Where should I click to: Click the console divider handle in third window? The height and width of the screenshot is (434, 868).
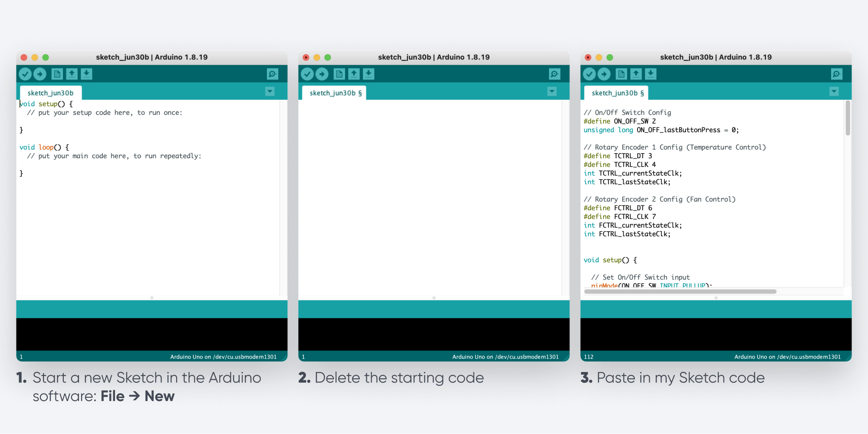coord(716,298)
